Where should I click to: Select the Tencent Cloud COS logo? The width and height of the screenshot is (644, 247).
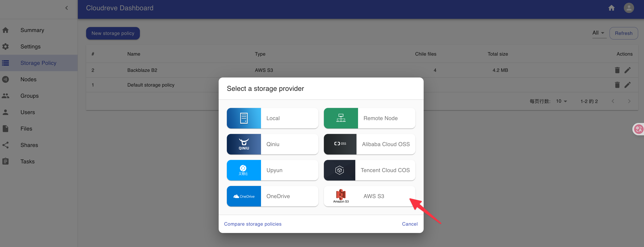[x=339, y=170]
